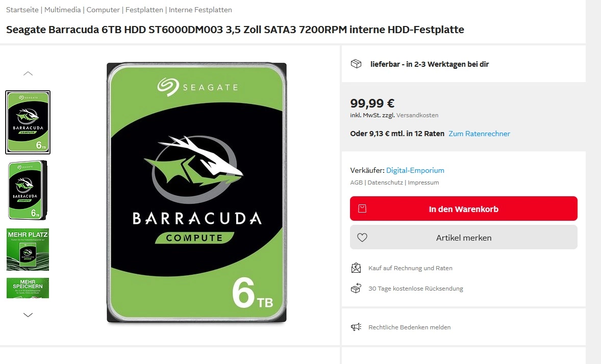This screenshot has width=601, height=364.
Task: Open the seller Impressum link
Action: coord(423,183)
